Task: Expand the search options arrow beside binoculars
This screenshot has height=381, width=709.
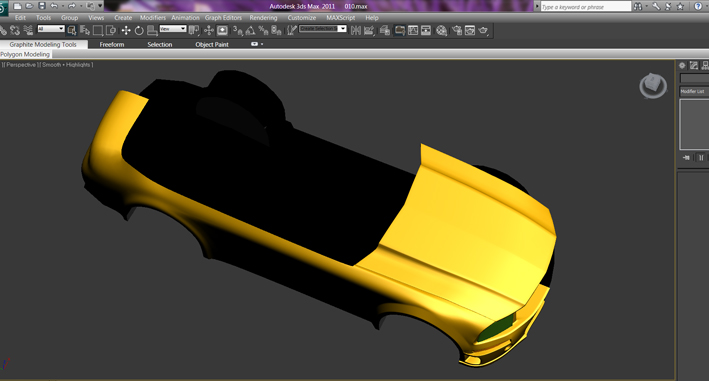Action: tap(647, 6)
